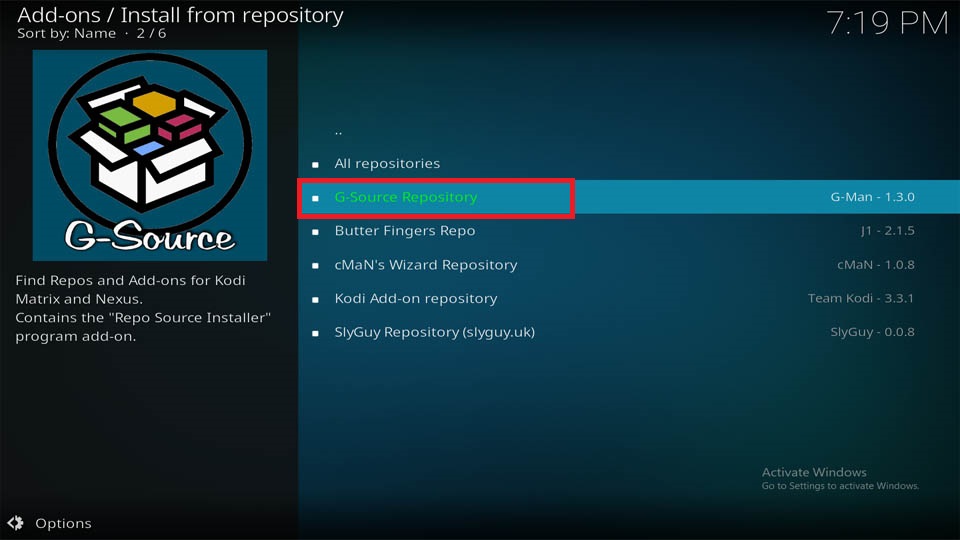Go up a level via the '..' entry
The width and height of the screenshot is (960, 540).
pyautogui.click(x=629, y=130)
